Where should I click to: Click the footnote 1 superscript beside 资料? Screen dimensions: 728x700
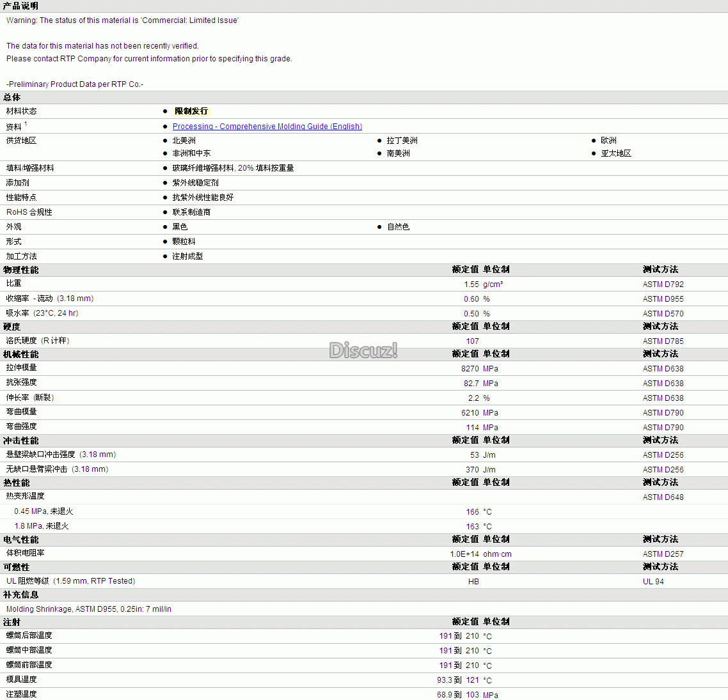[x=26, y=124]
